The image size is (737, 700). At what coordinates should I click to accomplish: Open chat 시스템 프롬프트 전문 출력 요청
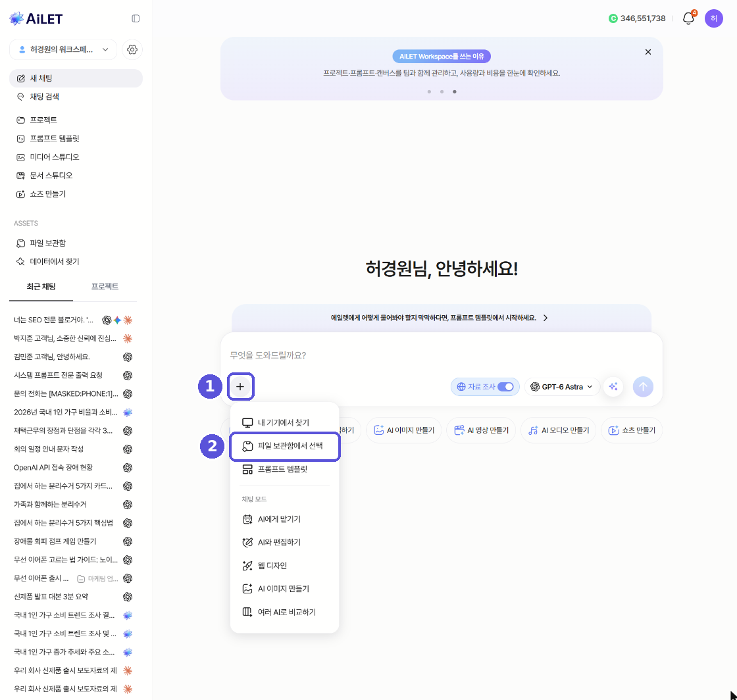pos(73,376)
